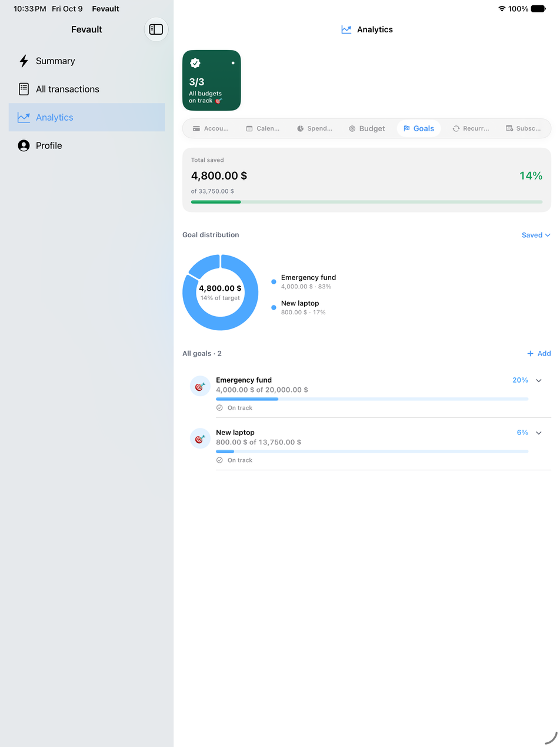Expand the New laptop goal chevron

[539, 433]
